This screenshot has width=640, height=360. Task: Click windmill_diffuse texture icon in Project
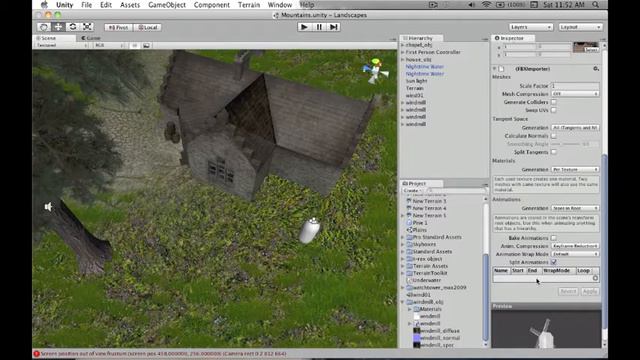(x=417, y=331)
